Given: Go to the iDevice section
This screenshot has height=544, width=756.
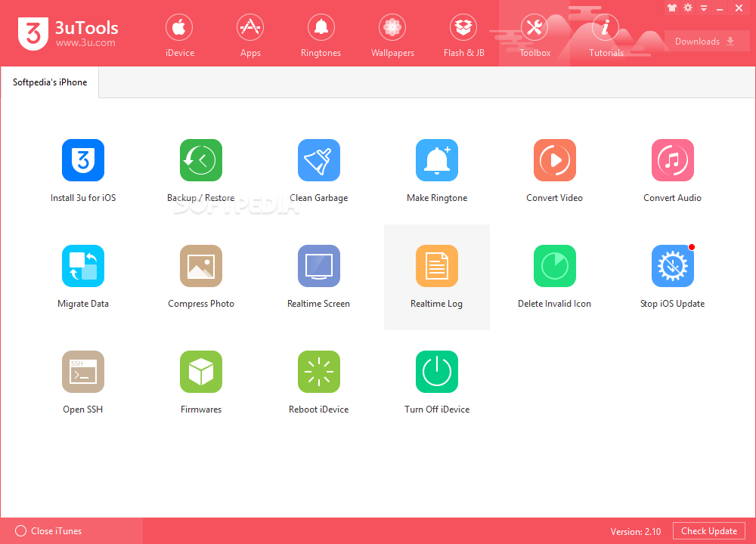Looking at the screenshot, I should coord(179,35).
